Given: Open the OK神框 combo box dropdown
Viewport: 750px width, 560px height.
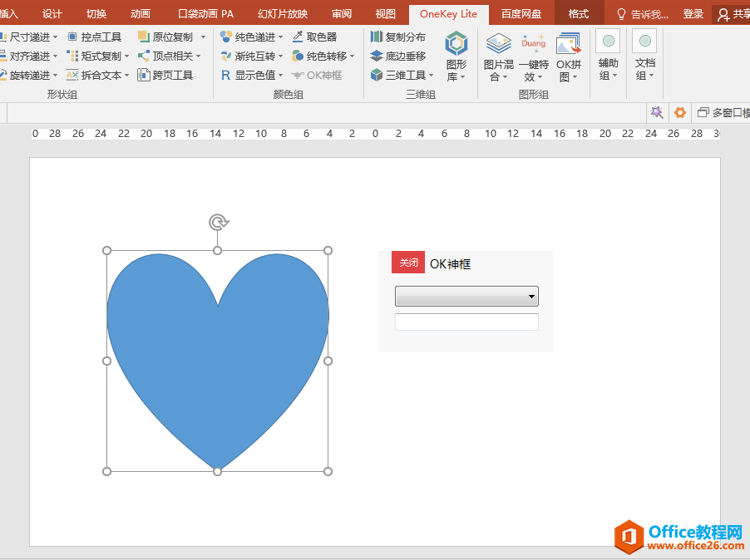Looking at the screenshot, I should click(x=531, y=297).
